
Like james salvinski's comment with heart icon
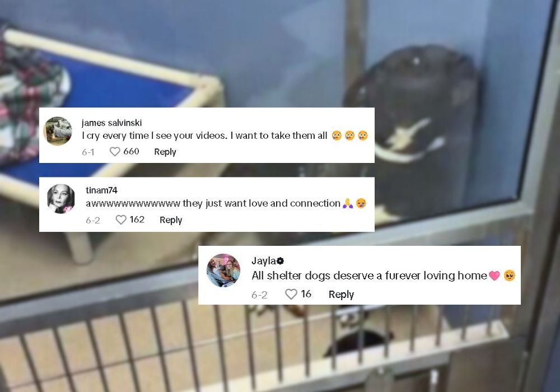click(115, 152)
